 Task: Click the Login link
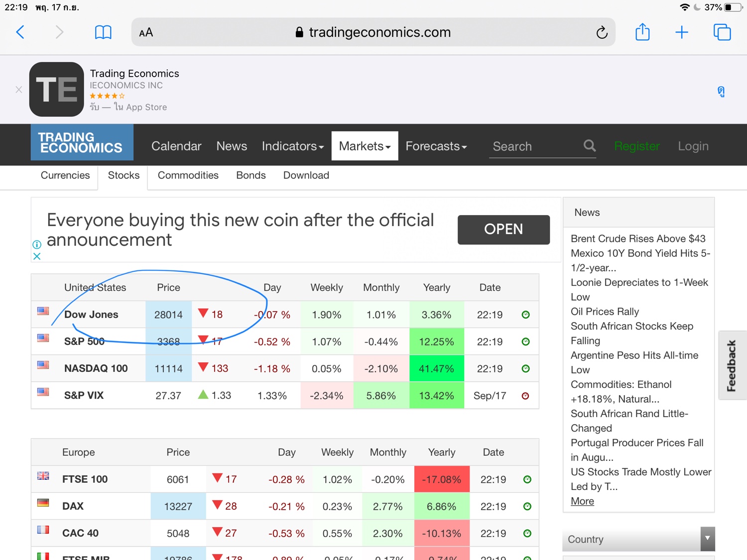(693, 146)
